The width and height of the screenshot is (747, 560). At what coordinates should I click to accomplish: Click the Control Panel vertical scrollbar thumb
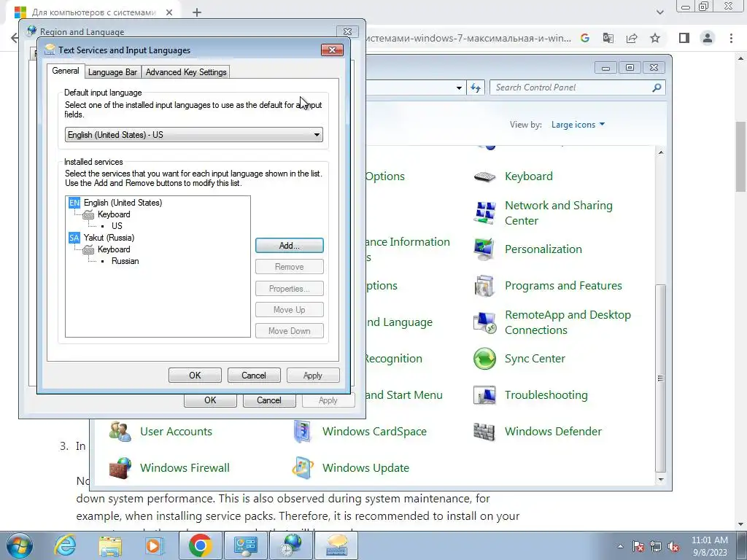[x=660, y=378]
